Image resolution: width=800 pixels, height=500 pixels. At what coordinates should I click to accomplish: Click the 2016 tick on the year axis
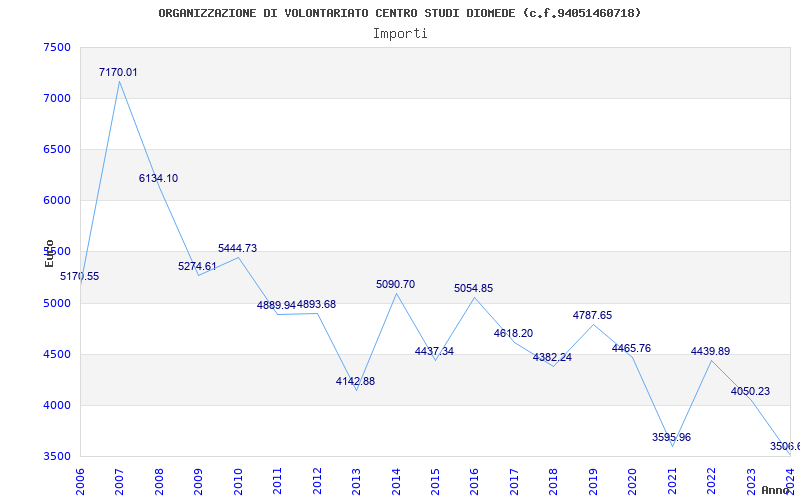click(x=475, y=478)
